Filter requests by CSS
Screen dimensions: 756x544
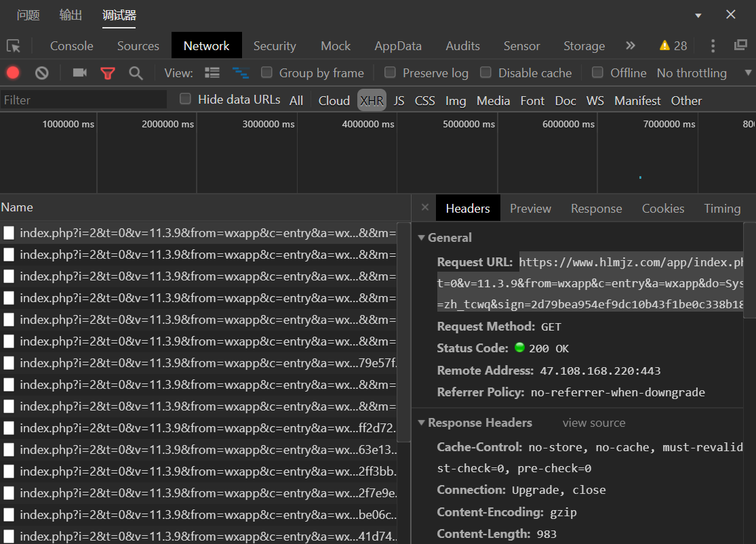click(x=424, y=100)
